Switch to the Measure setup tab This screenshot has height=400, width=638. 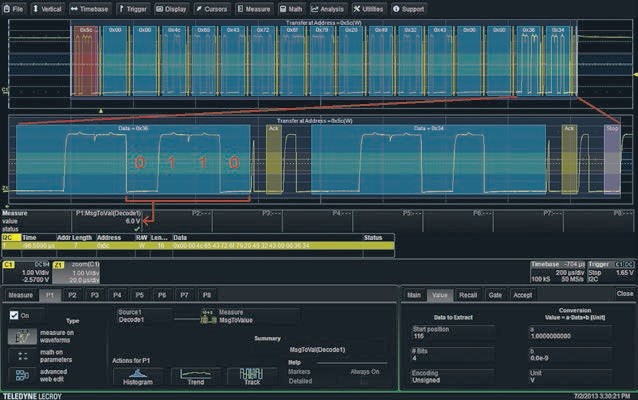21,295
